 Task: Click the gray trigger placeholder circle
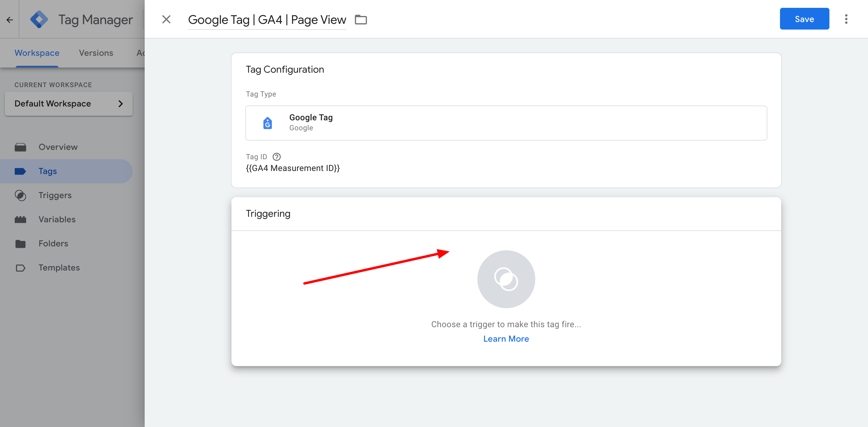tap(506, 279)
